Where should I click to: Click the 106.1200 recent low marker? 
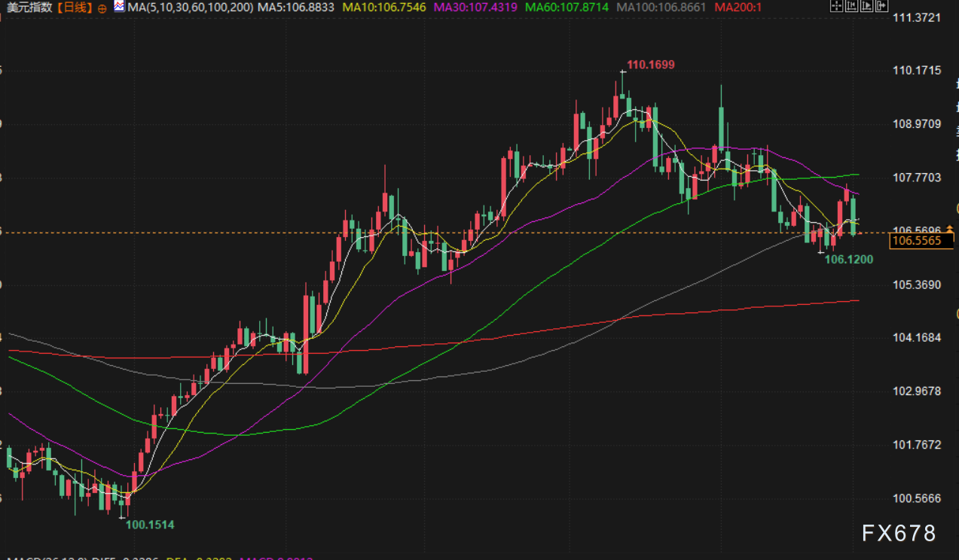(849, 259)
